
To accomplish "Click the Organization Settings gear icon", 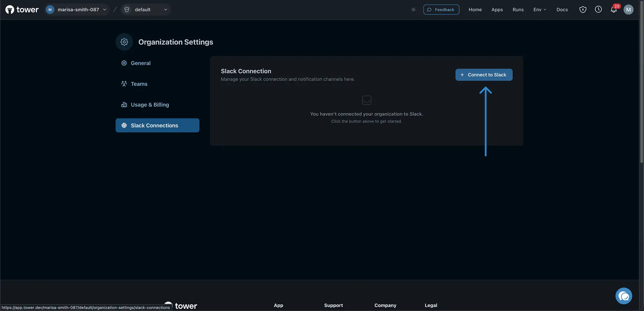I will coord(124,42).
